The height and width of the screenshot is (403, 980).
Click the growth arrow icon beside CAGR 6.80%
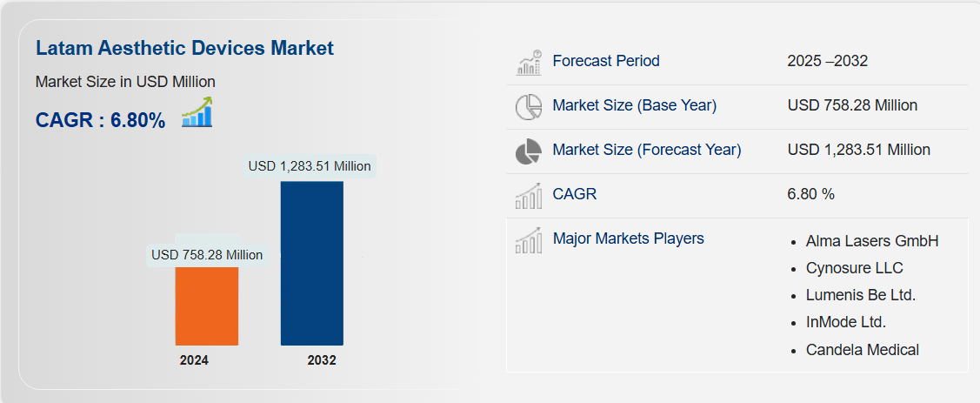(197, 113)
